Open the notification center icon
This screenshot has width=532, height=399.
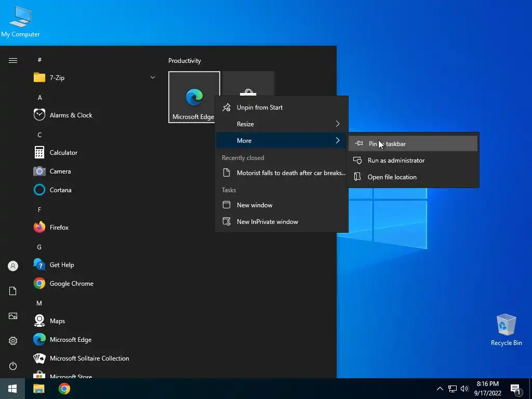coord(515,389)
